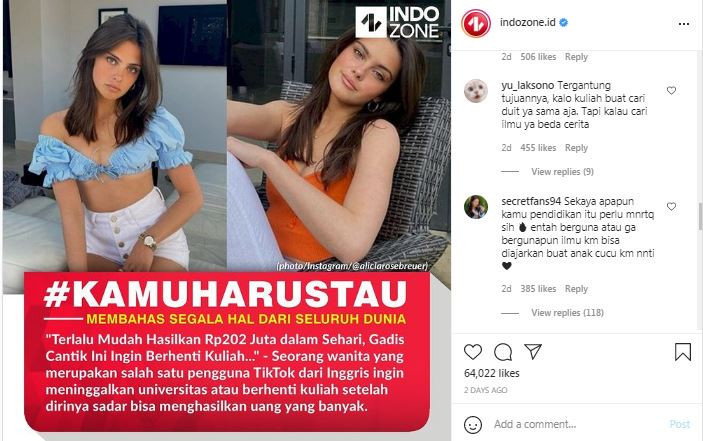Expand View replies (9)
Image resolution: width=703 pixels, height=441 pixels.
pyautogui.click(x=562, y=172)
